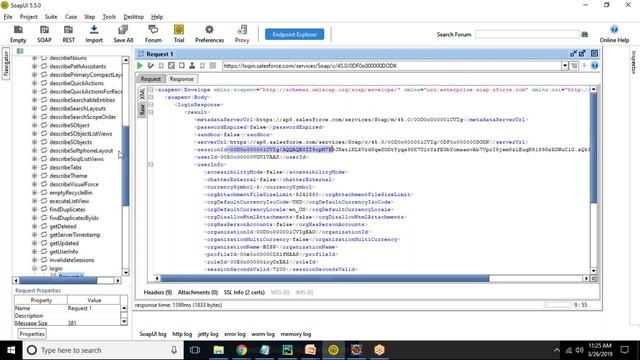This screenshot has height=360, width=640.
Task: Open the Attachments (0) tab
Action: tap(198, 292)
